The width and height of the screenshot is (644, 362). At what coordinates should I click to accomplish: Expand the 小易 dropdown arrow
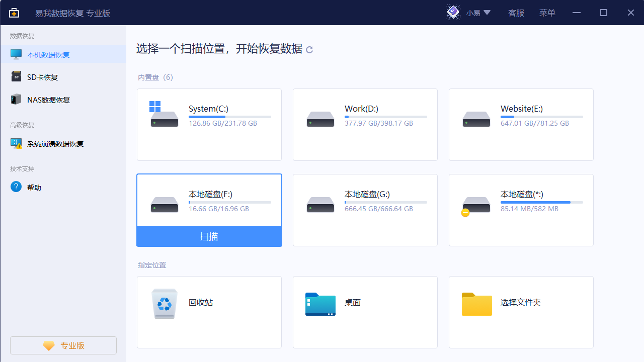click(x=487, y=13)
